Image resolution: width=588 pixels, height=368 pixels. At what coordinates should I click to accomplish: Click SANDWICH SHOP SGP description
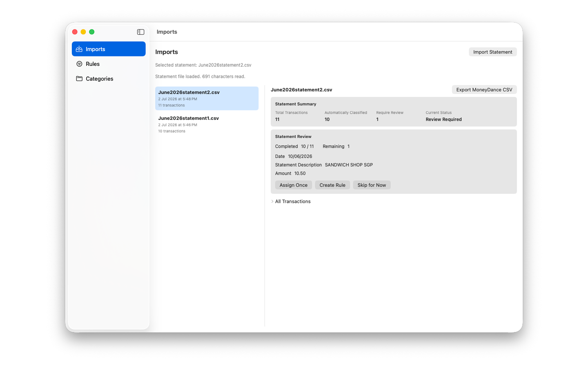coord(349,165)
